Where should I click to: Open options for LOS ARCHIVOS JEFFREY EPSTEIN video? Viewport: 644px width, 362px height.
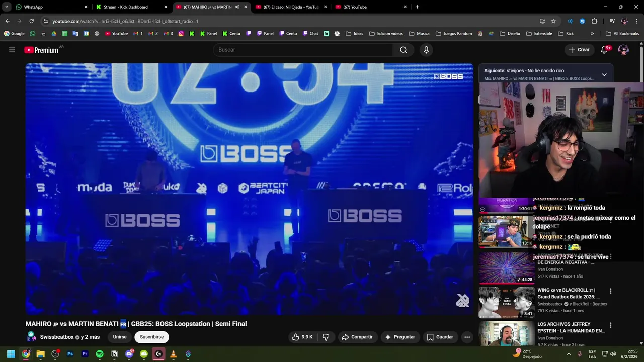611,325
